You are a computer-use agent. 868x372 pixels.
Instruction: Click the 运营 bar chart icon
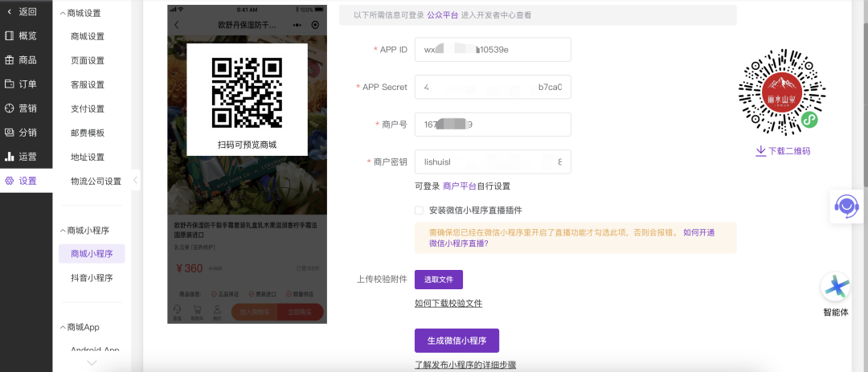[x=9, y=156]
